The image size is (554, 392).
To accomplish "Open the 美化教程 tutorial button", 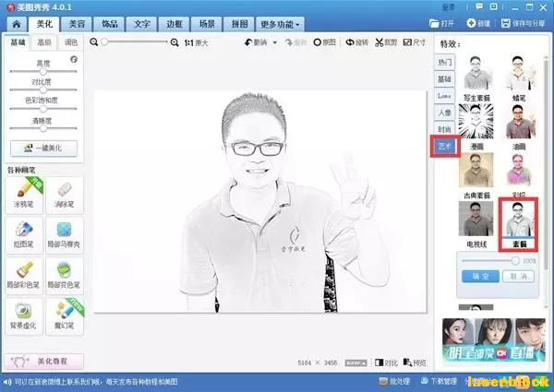I will click(x=43, y=362).
